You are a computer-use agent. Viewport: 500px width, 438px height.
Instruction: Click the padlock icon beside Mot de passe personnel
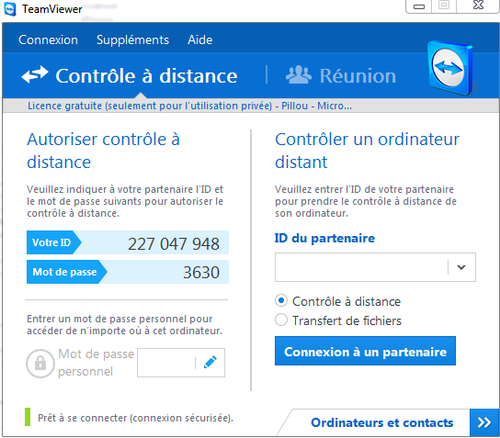click(x=40, y=363)
